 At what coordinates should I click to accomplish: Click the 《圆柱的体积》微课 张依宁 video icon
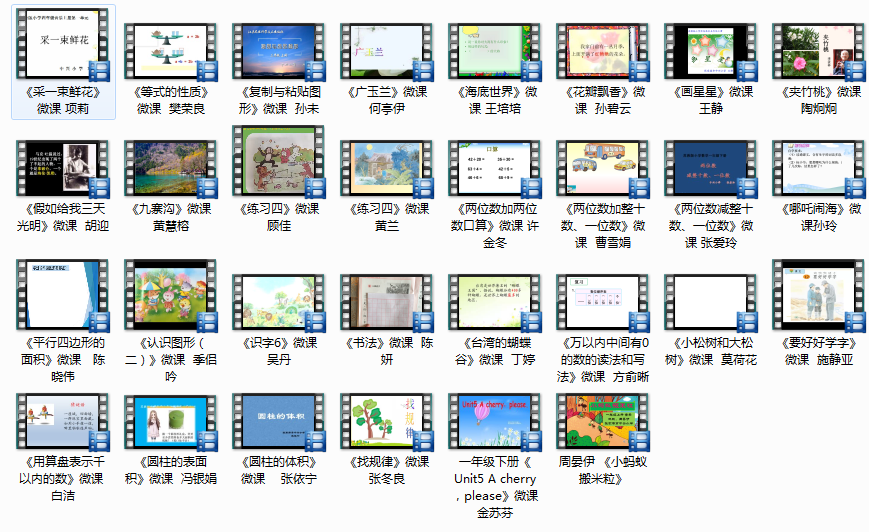[278, 422]
